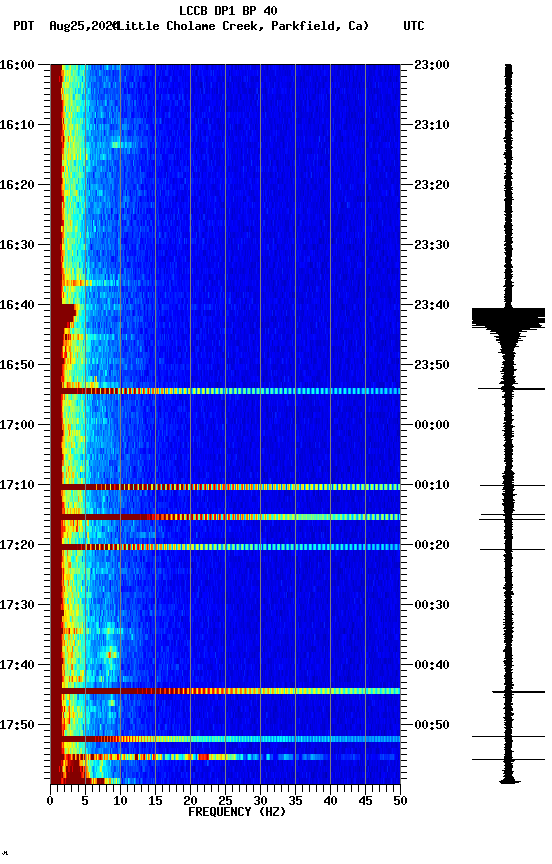
Task: Click the '16:00' PDT time label
Action: (x=17, y=65)
